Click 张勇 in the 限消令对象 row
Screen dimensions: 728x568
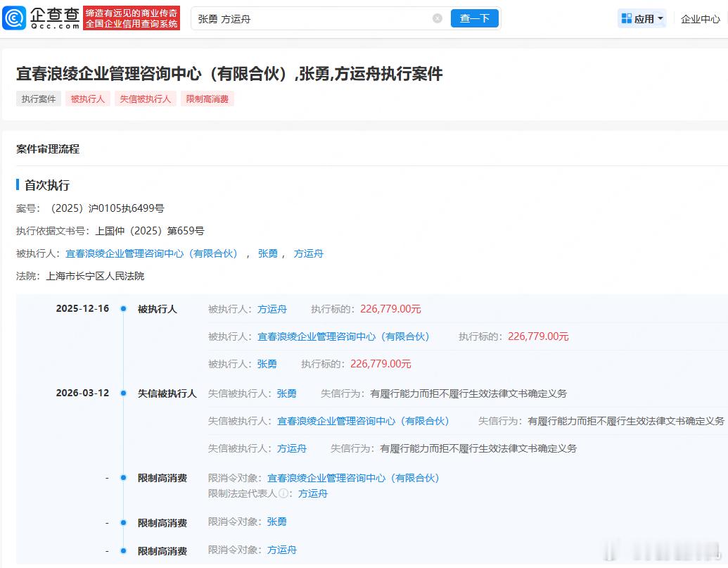[275, 522]
